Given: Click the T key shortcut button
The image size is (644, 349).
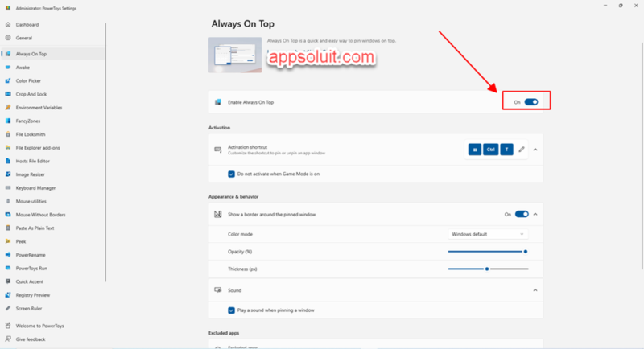Looking at the screenshot, I should 507,150.
